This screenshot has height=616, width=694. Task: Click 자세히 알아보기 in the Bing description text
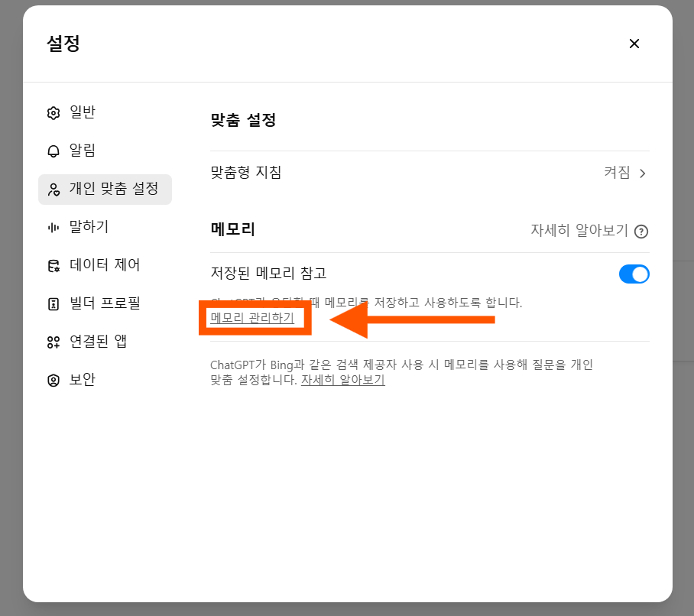343,381
